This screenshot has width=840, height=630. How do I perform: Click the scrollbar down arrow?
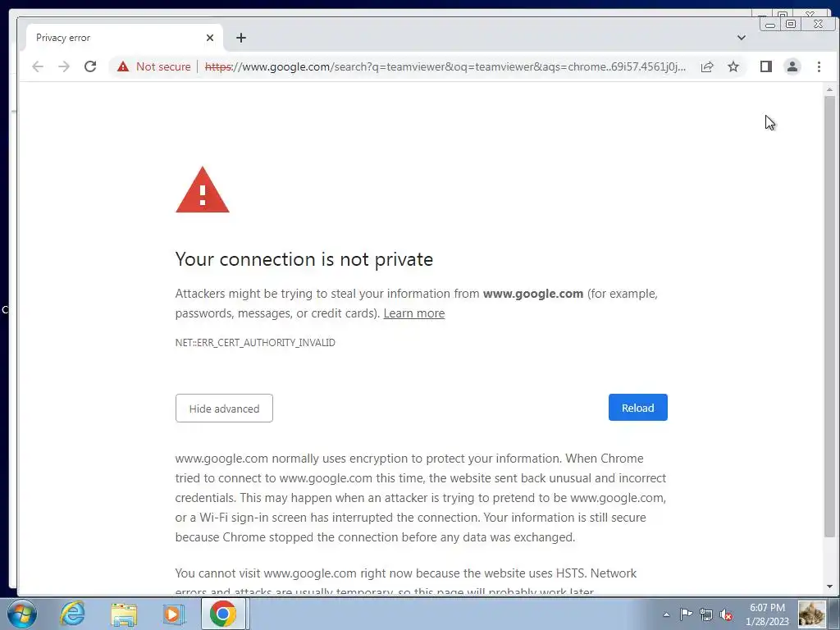tap(830, 587)
